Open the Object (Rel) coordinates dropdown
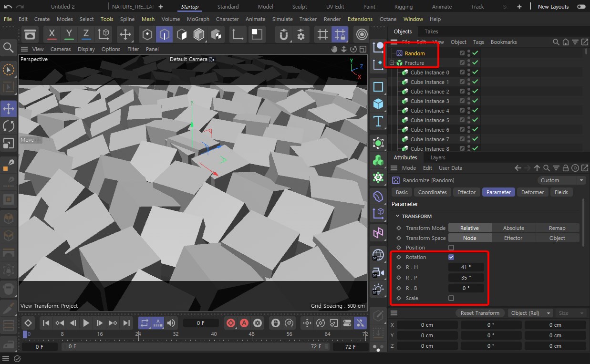The image size is (590, 364). tap(530, 312)
